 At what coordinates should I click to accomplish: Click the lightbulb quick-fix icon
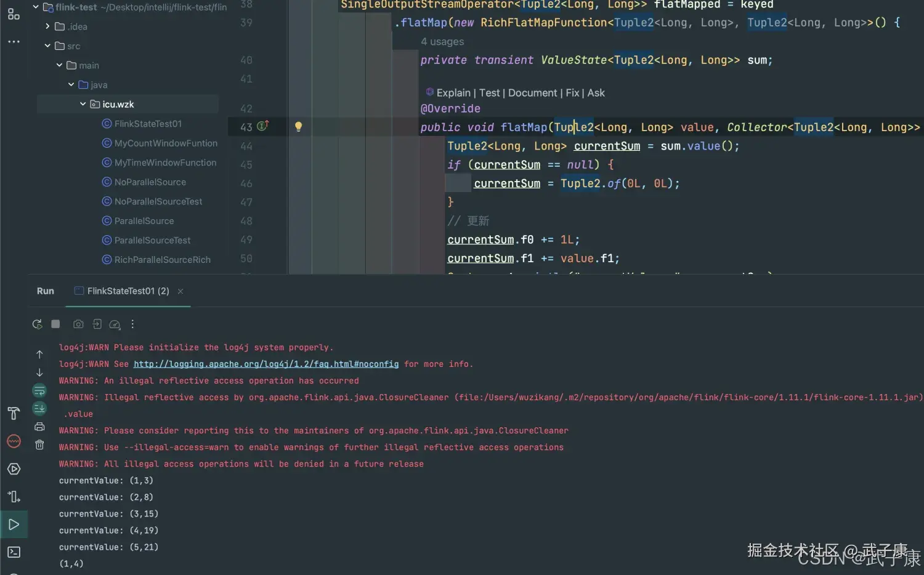coord(298,127)
